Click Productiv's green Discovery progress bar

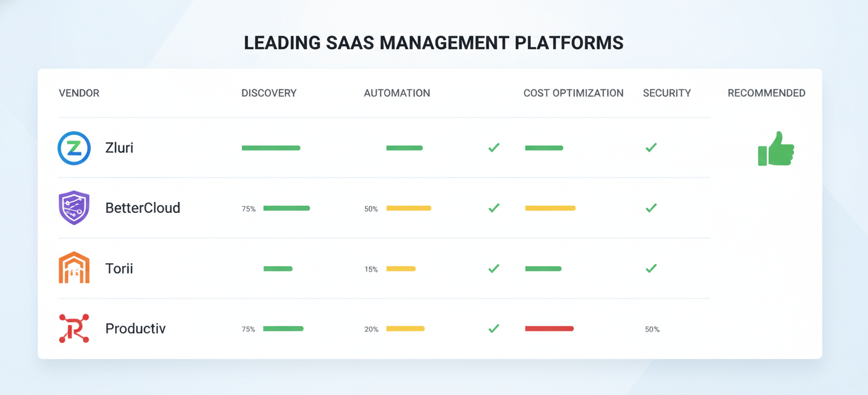[x=283, y=329]
